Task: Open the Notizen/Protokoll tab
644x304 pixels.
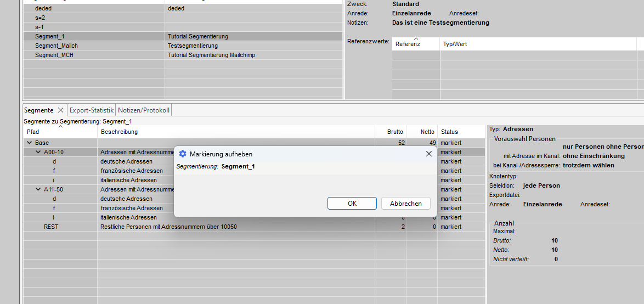Action: point(144,110)
